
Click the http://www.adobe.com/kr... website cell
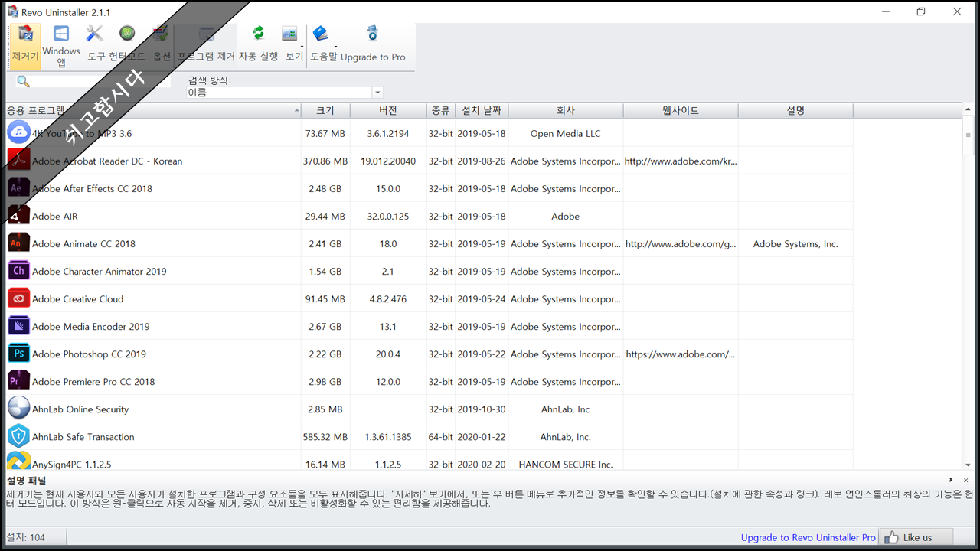[x=681, y=161]
